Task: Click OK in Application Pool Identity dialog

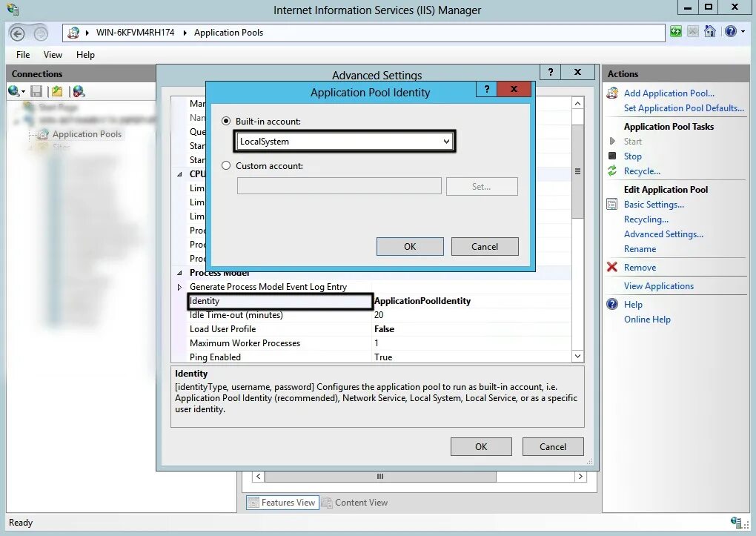Action: pyautogui.click(x=410, y=247)
